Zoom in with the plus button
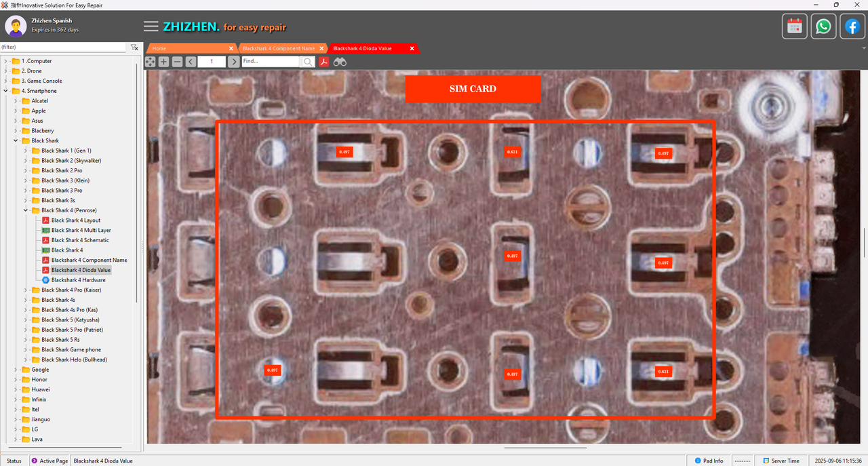The image size is (868, 466). [164, 62]
